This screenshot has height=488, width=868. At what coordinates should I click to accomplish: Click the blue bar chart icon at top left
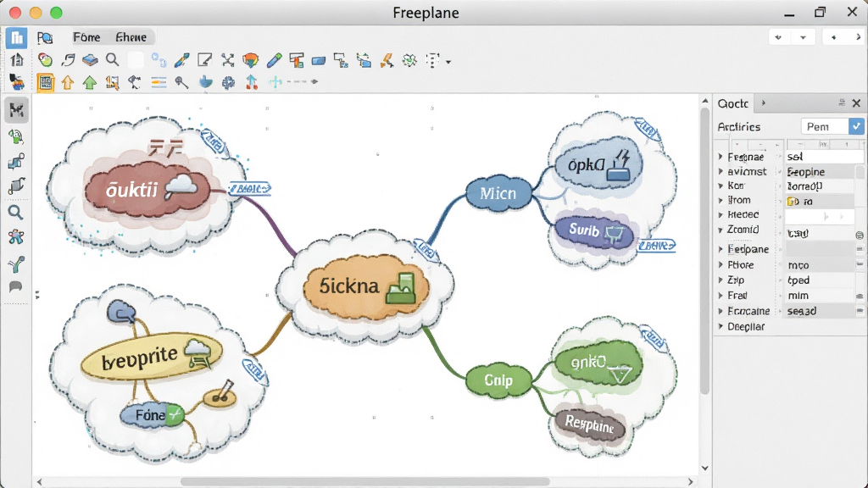coord(17,37)
